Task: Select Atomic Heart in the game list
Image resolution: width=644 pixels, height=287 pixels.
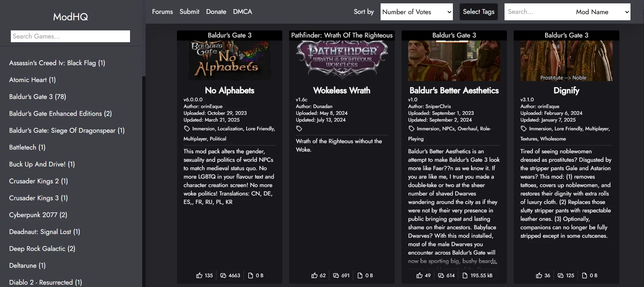Action: click(x=32, y=80)
